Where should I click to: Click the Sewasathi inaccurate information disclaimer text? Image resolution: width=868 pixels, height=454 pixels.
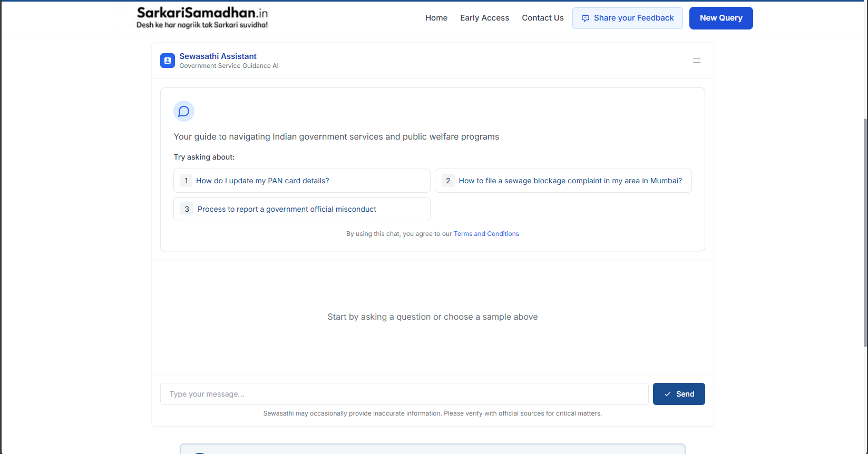point(433,413)
